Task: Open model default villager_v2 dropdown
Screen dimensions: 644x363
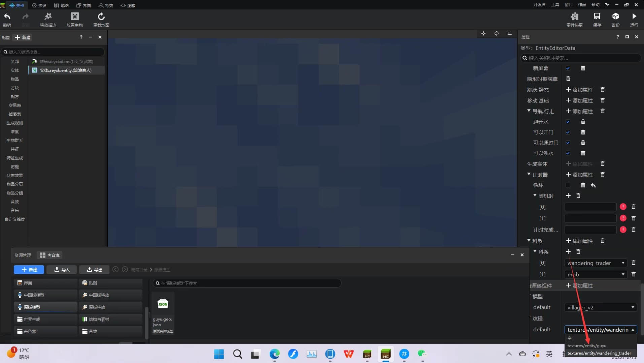Action: [601, 307]
